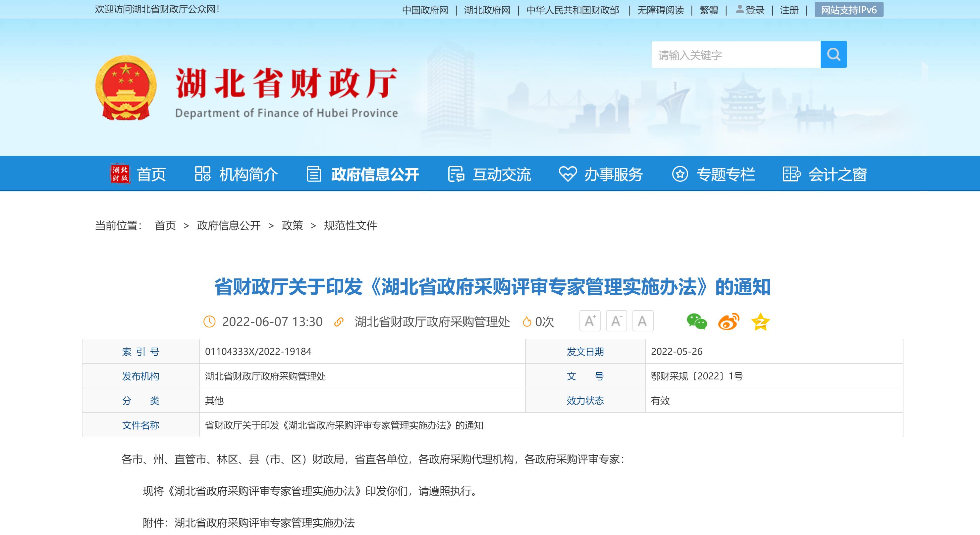Screen dimensions: 980x535
Task: Click the Hubei national emblem logo
Action: pyautogui.click(x=126, y=88)
